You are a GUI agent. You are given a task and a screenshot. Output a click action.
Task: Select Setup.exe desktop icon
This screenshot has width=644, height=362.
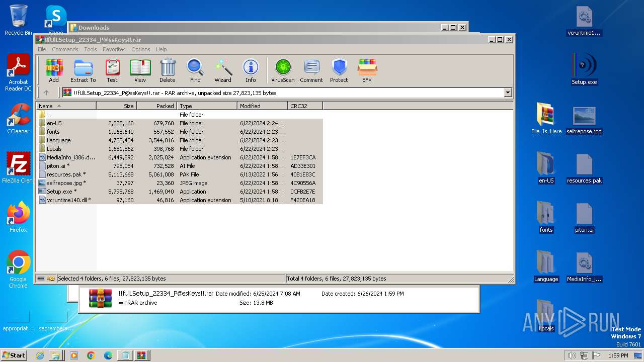584,69
